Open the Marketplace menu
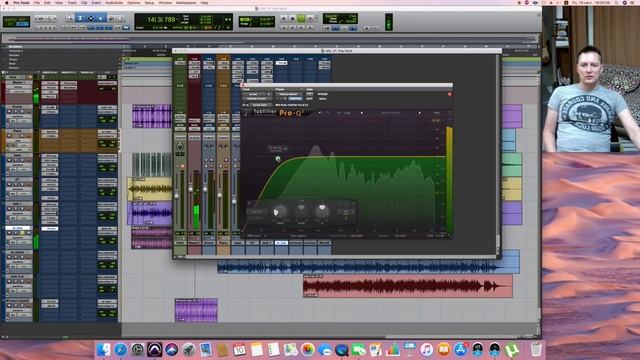 pos(186,2)
